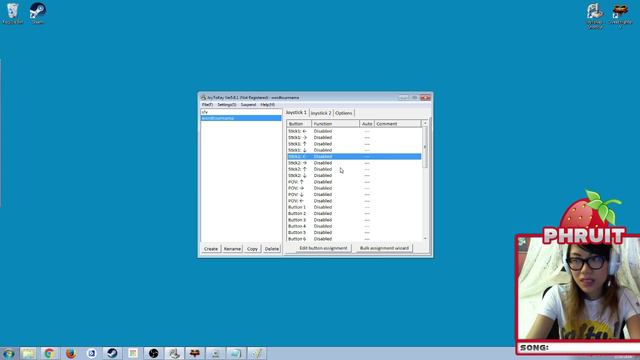This screenshot has height=360, width=640.
Task: Open File Explorer from the taskbar
Action: [x=28, y=353]
